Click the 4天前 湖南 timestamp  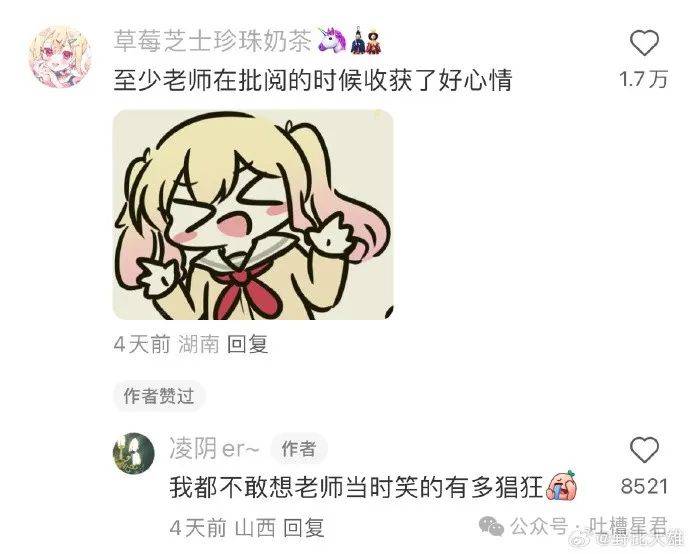click(166, 344)
